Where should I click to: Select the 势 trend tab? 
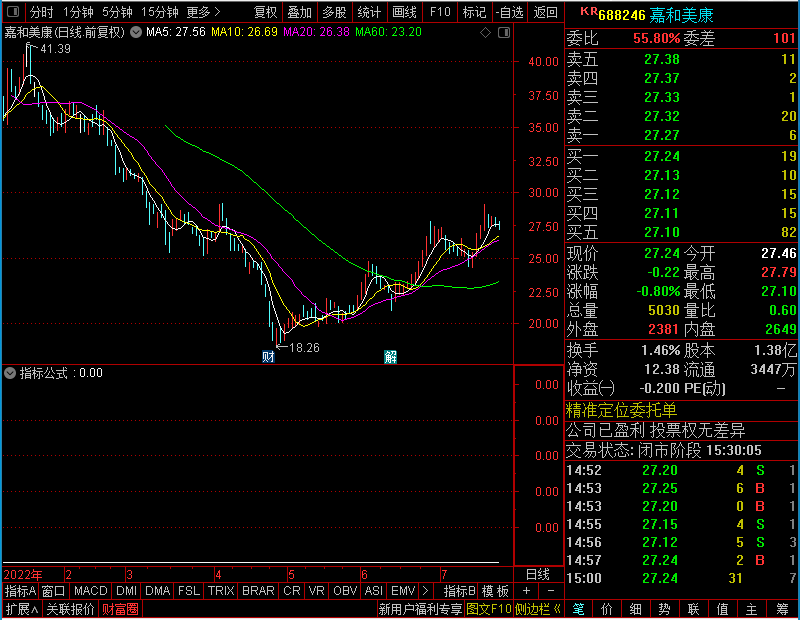pyautogui.click(x=664, y=609)
